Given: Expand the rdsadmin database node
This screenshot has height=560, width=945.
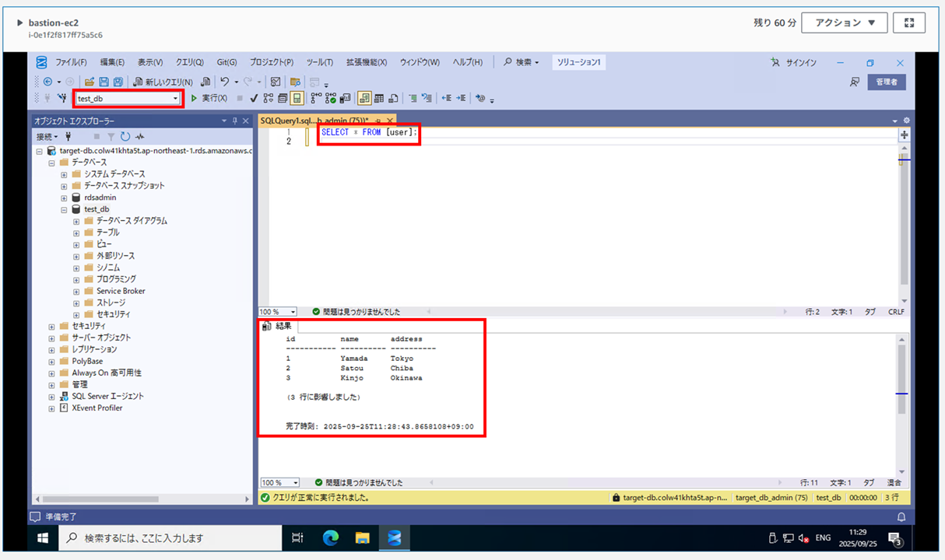Looking at the screenshot, I should [x=65, y=198].
